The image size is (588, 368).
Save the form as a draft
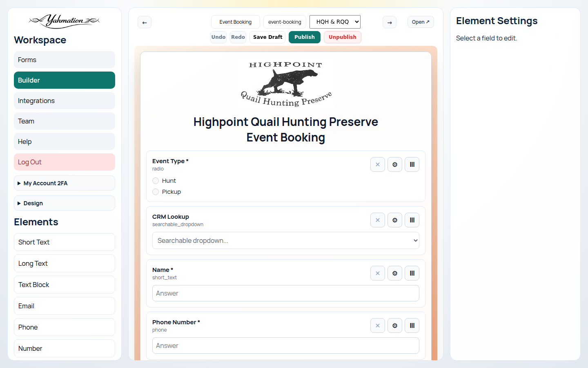click(267, 37)
